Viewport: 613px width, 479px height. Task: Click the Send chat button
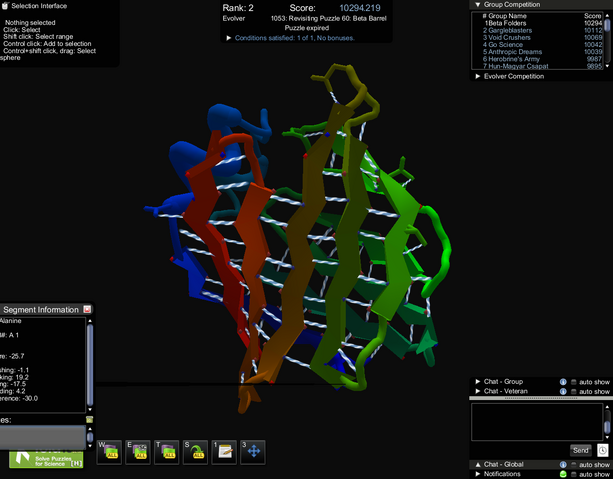pos(581,450)
